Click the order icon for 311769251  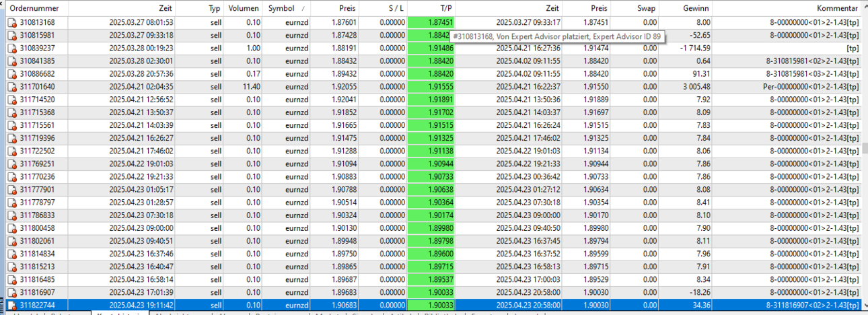[x=12, y=164]
